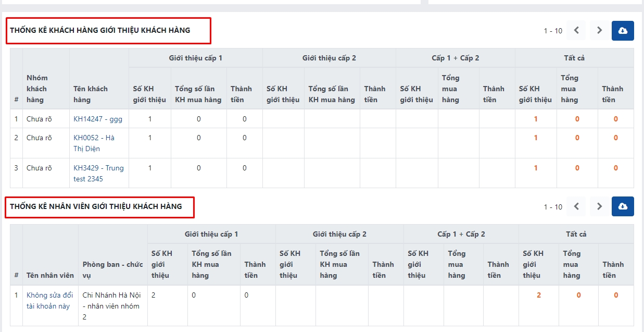This screenshot has height=332, width=644.
Task: Select the THỐNG KÊ KHÁCH HÀNG GIỚI THIỆU heading
Action: click(x=100, y=30)
